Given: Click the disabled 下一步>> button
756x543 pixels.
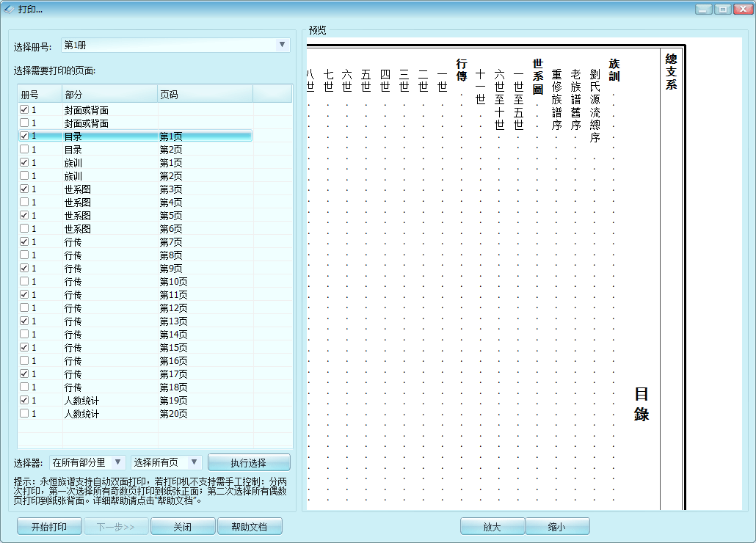Looking at the screenshot, I should click(x=116, y=527).
